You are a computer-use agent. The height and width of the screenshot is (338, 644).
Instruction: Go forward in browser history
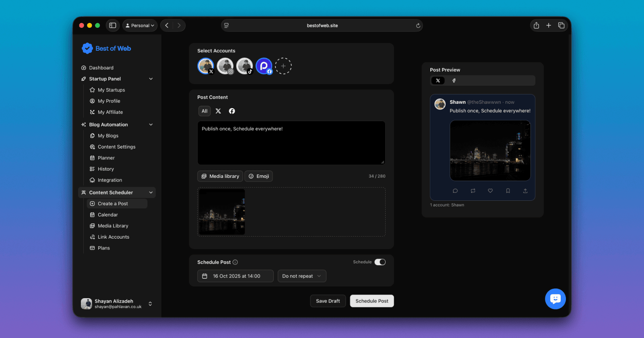click(179, 25)
